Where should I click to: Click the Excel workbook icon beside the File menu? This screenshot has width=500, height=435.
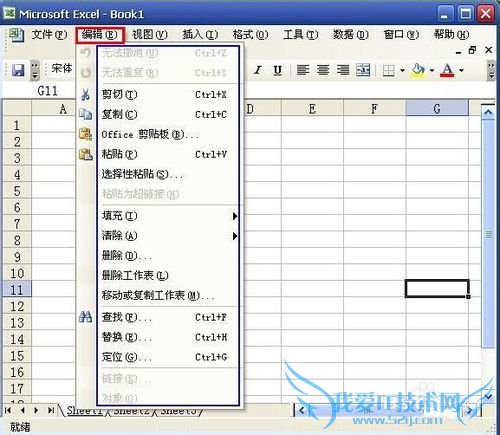pos(16,35)
